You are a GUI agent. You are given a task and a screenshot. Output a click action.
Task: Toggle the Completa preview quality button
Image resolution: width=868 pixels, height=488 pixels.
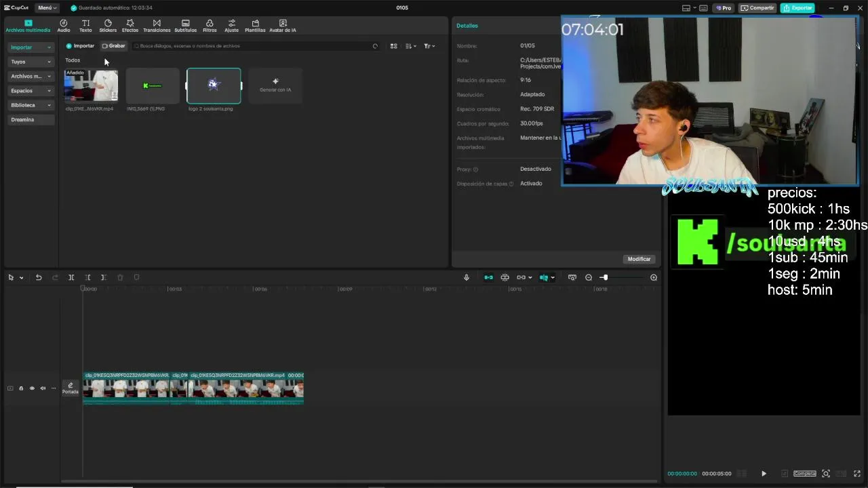point(805,474)
